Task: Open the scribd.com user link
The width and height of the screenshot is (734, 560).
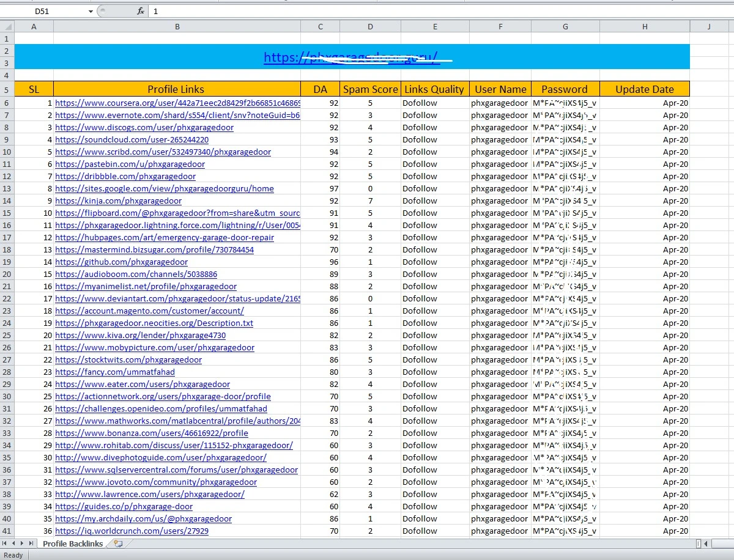Action: tap(163, 152)
